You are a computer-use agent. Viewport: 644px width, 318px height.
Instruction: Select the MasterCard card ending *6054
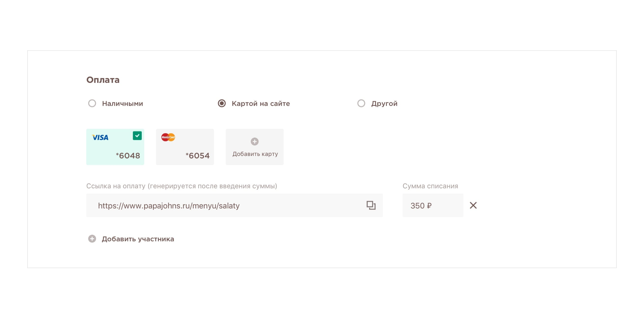click(185, 147)
